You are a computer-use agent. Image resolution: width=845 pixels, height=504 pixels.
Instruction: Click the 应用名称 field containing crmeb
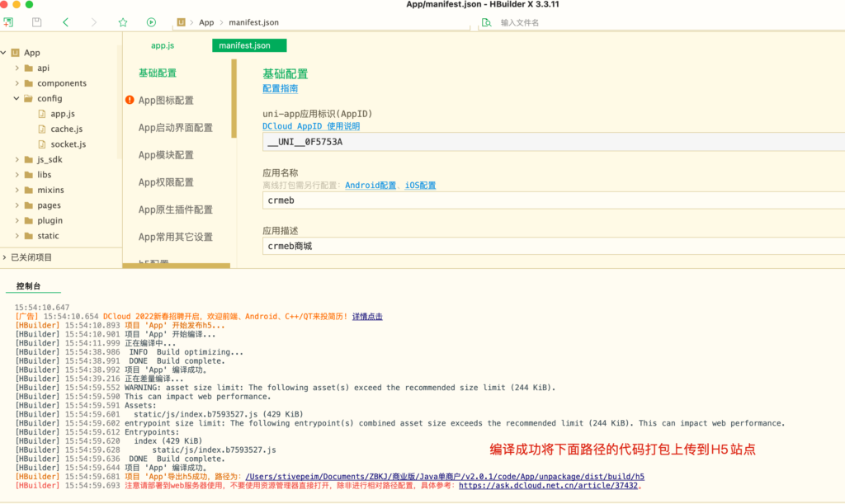point(554,200)
